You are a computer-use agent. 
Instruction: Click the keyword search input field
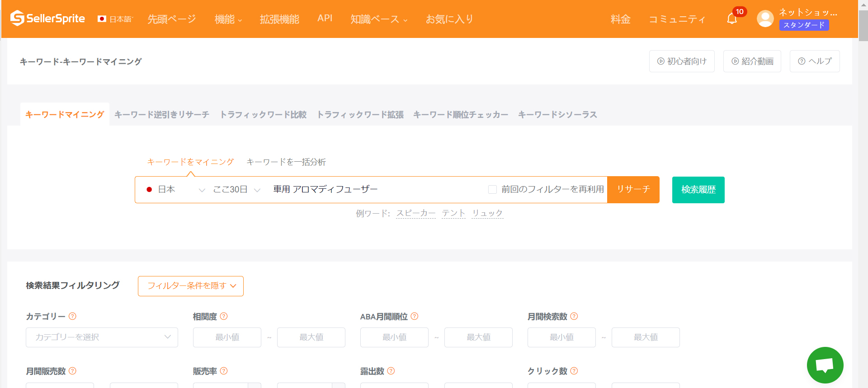(375, 190)
